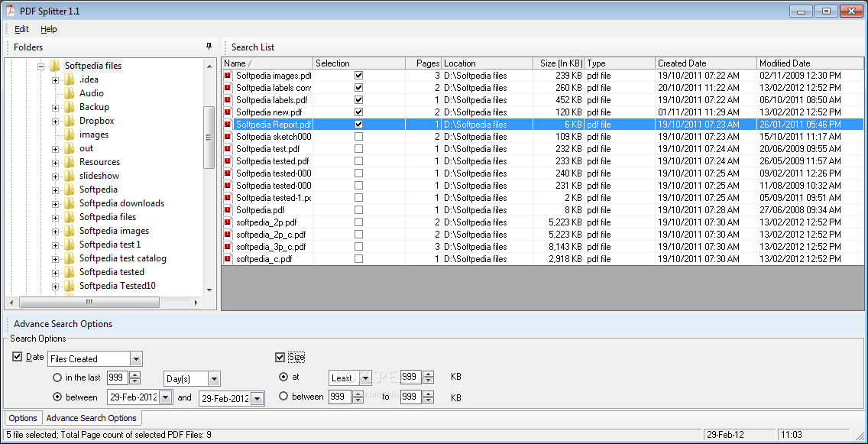Image resolution: width=868 pixels, height=444 pixels.
Task: Click PDF icon of Softpedia.pdf row
Action: pos(228,210)
